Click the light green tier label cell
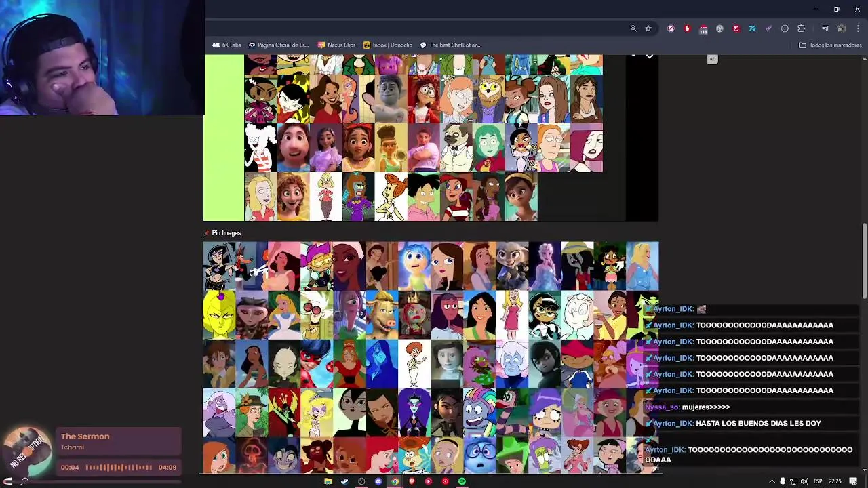Image resolution: width=868 pixels, height=488 pixels. [x=224, y=138]
